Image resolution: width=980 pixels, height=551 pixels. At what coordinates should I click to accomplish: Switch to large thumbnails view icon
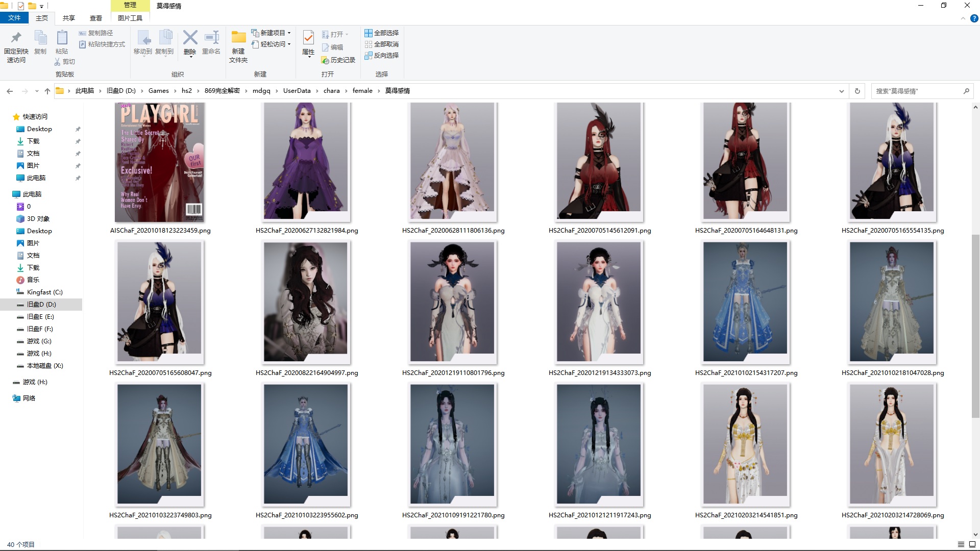tap(972, 544)
